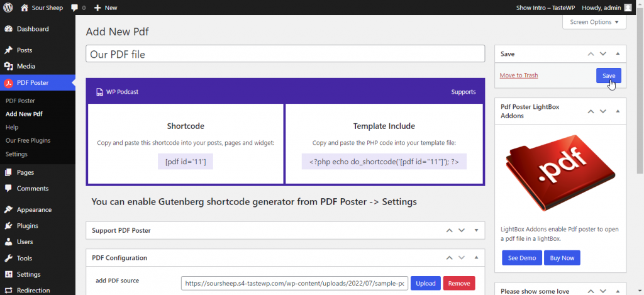Viewport: 644px width, 295px height.
Task: Click the Redirection arrows icon
Action: pos(9,290)
